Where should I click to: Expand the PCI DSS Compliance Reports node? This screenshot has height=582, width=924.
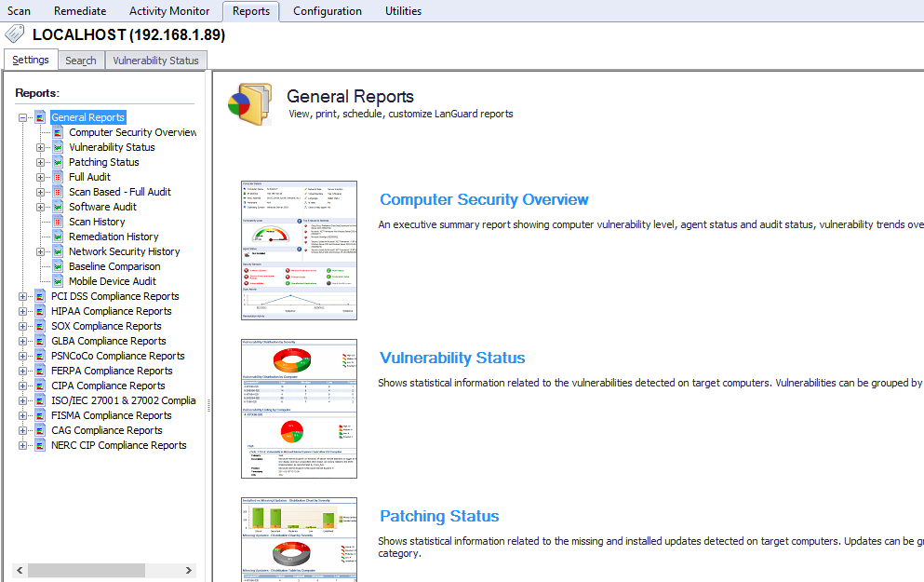click(x=22, y=297)
